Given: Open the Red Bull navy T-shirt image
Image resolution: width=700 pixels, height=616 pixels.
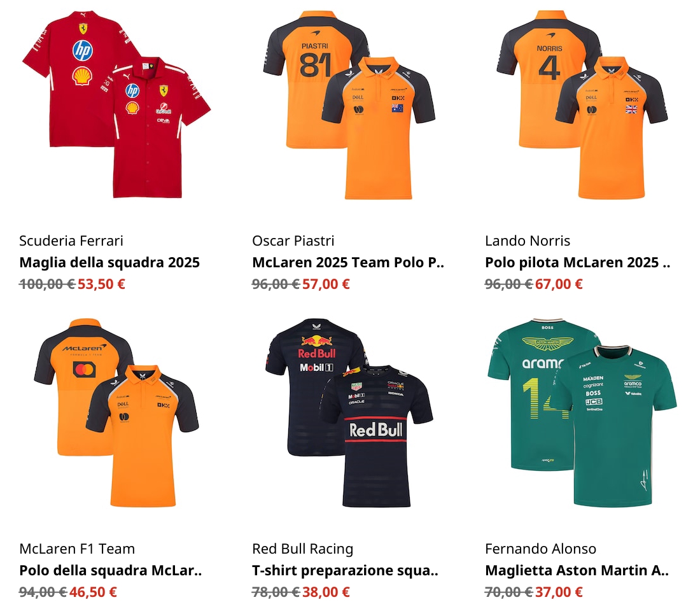Looking at the screenshot, I should click(x=349, y=412).
